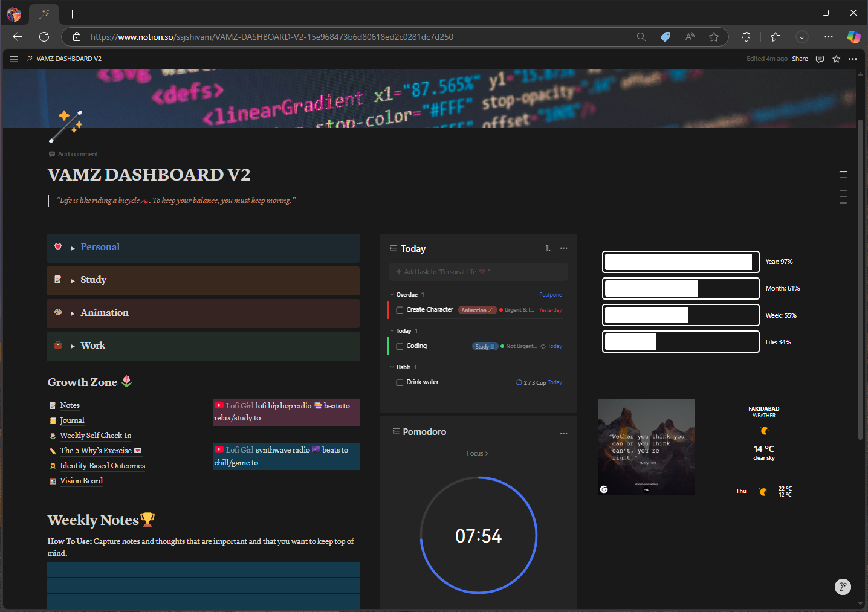Expand the Animation toggle section
This screenshot has height=612, width=868.
pyautogui.click(x=73, y=314)
